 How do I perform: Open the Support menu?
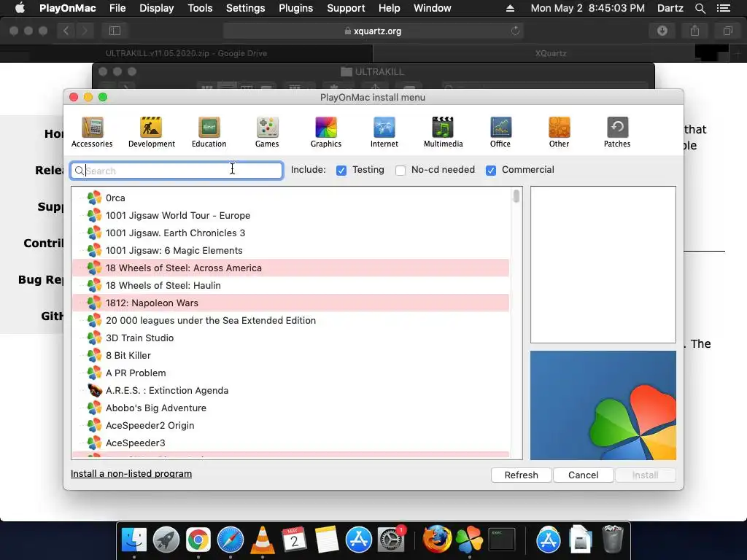coord(346,8)
